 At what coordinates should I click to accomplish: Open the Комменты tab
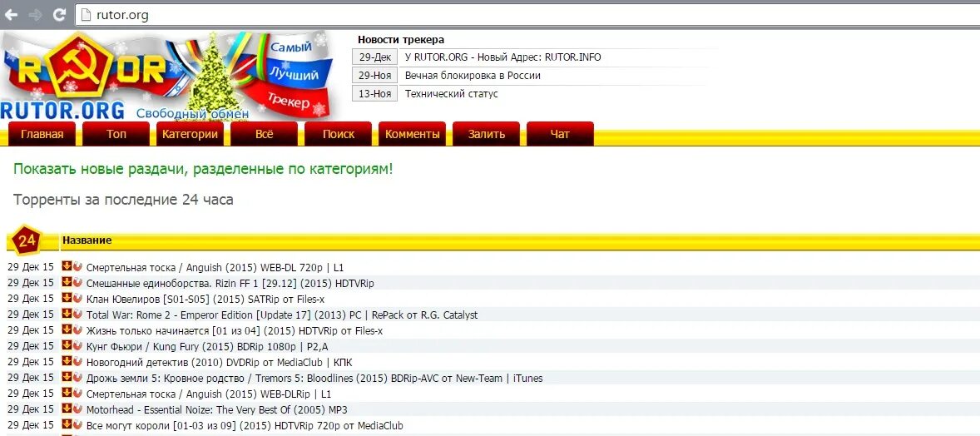point(412,134)
